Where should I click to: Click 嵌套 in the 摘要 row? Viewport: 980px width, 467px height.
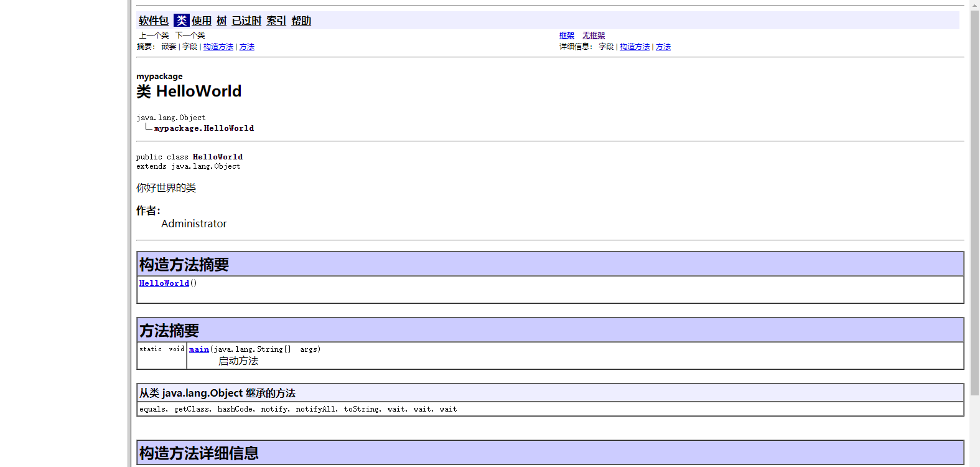point(169,47)
